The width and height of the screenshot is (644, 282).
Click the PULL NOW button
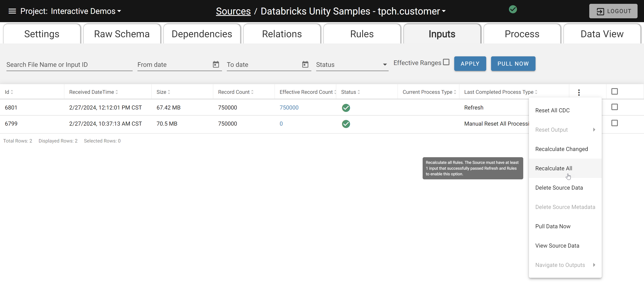[x=513, y=64]
